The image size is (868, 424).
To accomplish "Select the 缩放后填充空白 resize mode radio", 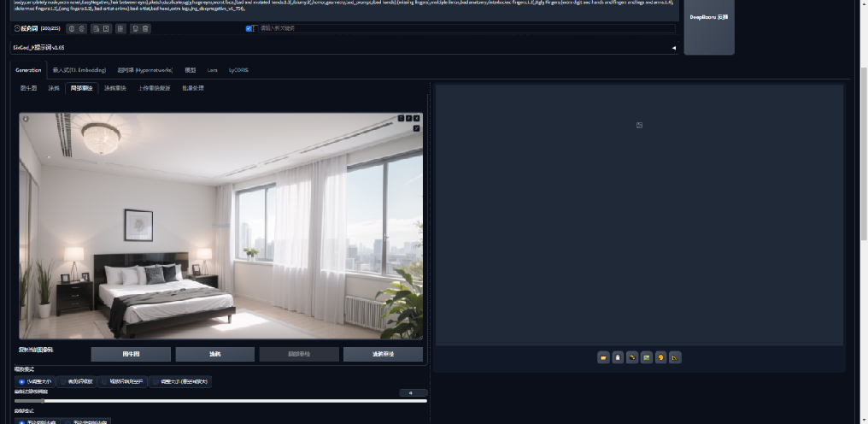I will tap(104, 382).
